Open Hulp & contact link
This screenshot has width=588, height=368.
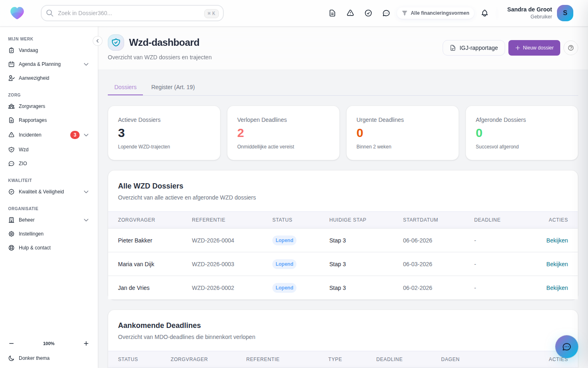tap(49, 248)
